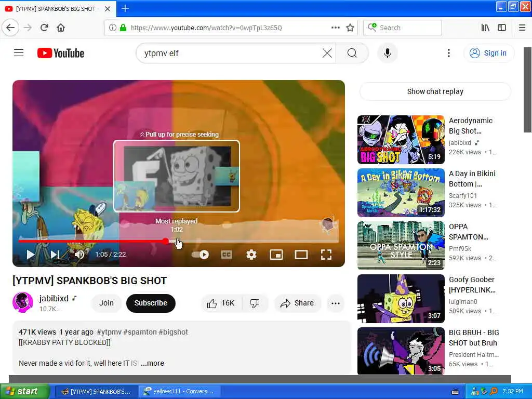Mute the video volume
The width and height of the screenshot is (532, 399).
click(79, 255)
